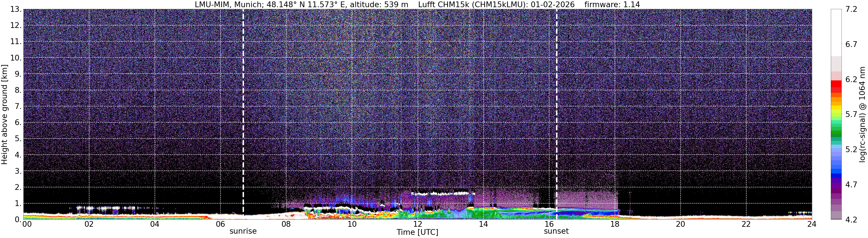The width and height of the screenshot is (868, 238).
Task: Click the white cloud layer near 1.6 km at 13 UTC
Action: coord(443,194)
